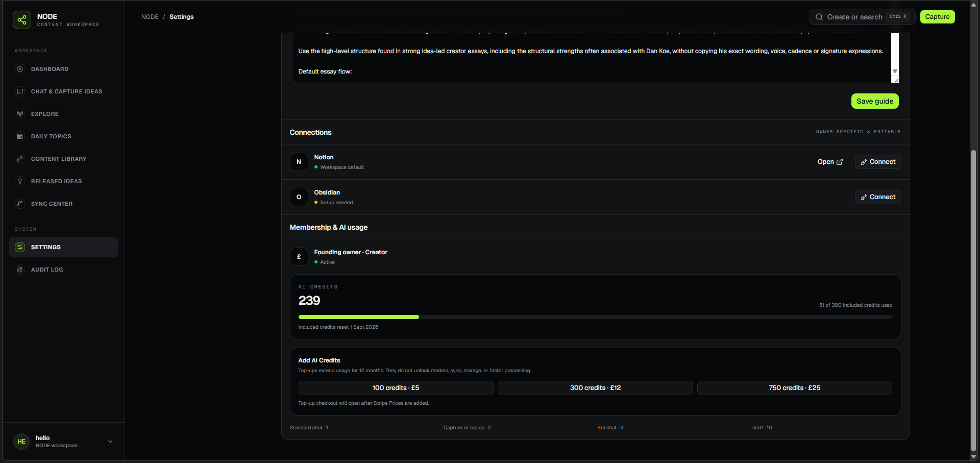Open Notion external link
980x463 pixels.
point(830,162)
